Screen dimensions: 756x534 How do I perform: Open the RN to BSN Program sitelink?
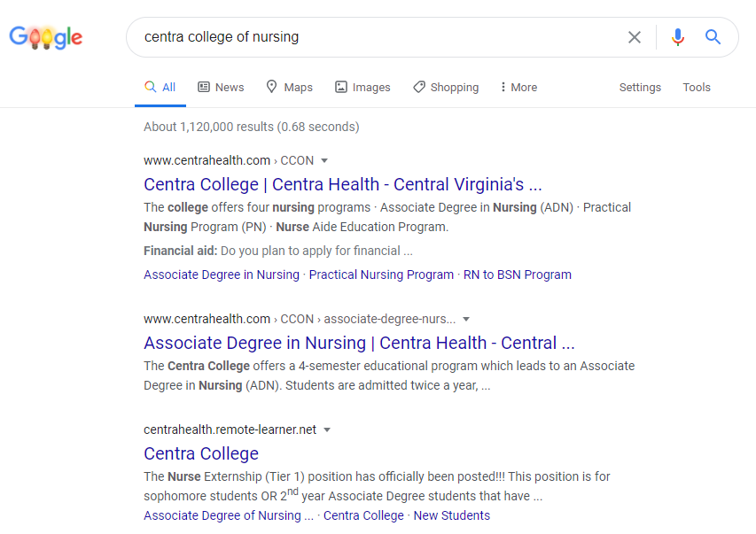tap(518, 275)
